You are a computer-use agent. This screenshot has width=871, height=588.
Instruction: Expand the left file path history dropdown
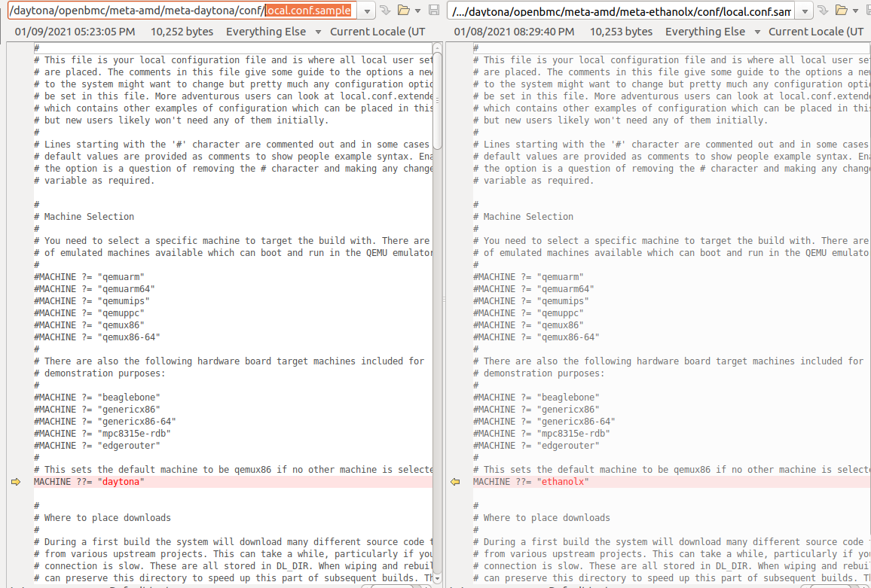(x=366, y=11)
